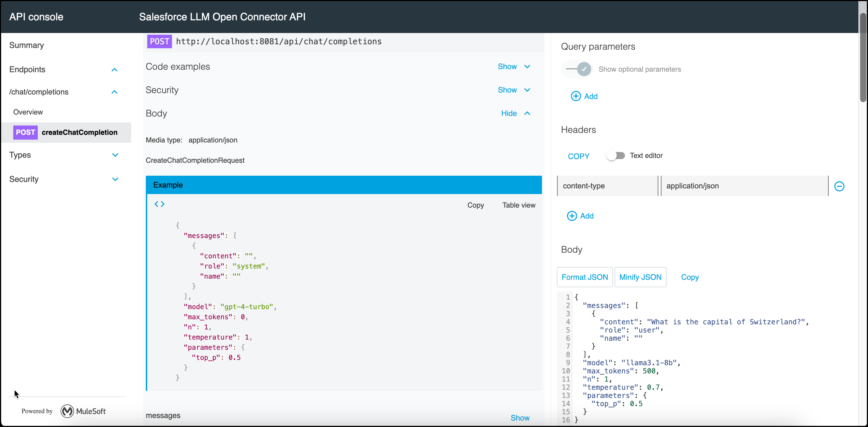The image size is (868, 427).
Task: Click Minify JSON button
Action: coord(640,277)
